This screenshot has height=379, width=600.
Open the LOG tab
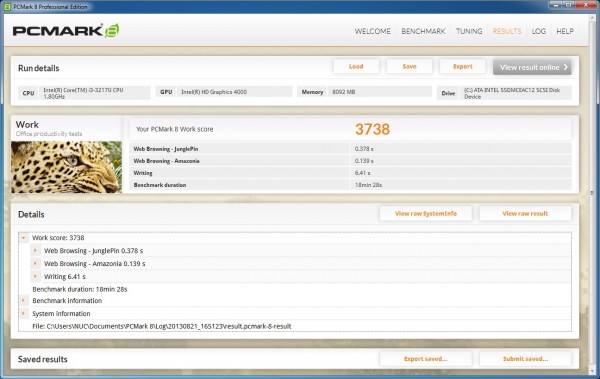pos(539,31)
